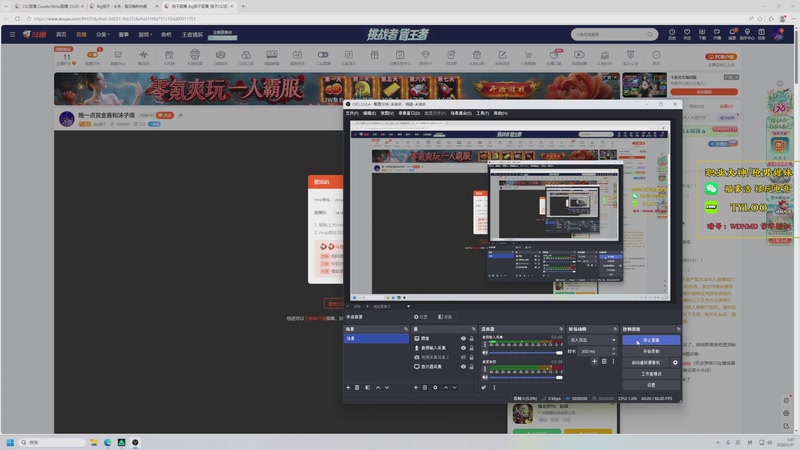Open File Explorer from the Windows taskbar
The height and width of the screenshot is (450, 800).
tap(94, 442)
